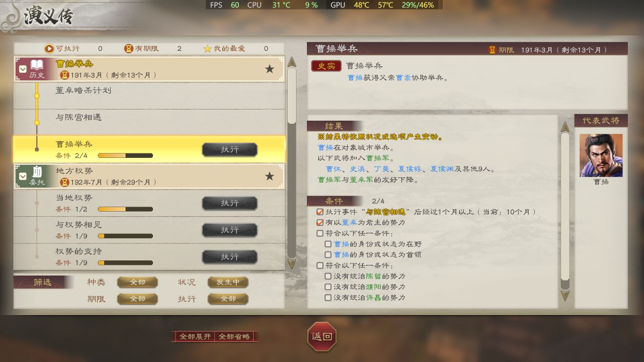Click the 历史 book icon on 曹操举兵
Viewport: 644px width, 362px height.
(37, 65)
